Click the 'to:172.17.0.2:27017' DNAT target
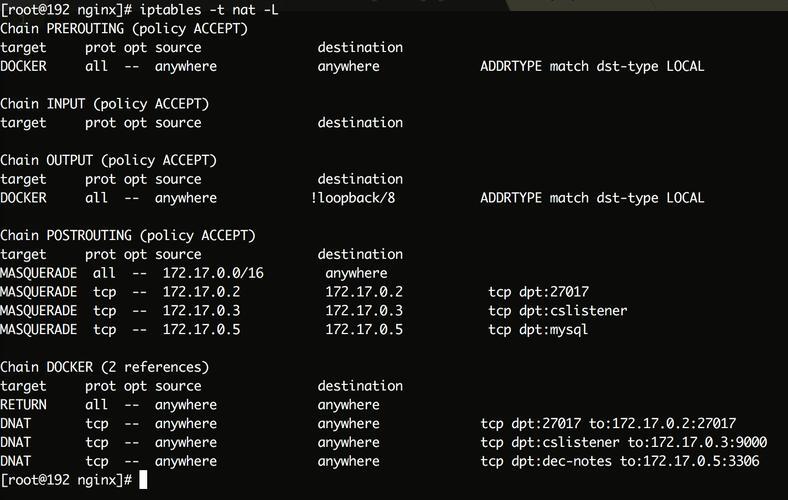Image resolution: width=788 pixels, height=500 pixels. pyautogui.click(x=662, y=424)
